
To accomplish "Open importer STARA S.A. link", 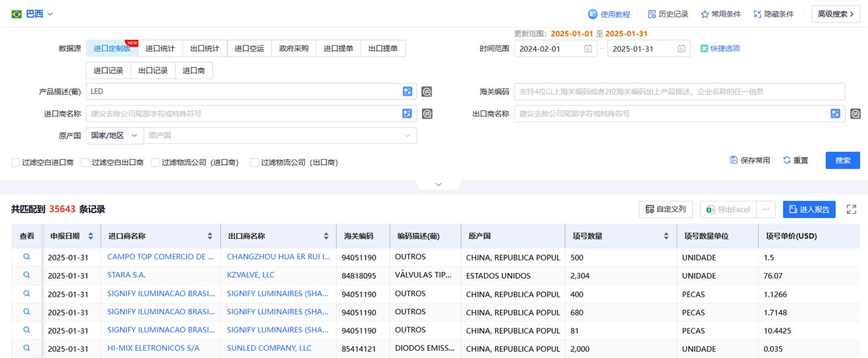I will tap(127, 276).
